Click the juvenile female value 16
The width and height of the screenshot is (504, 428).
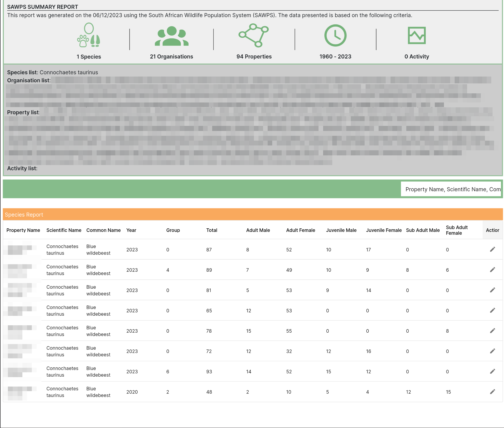(368, 351)
